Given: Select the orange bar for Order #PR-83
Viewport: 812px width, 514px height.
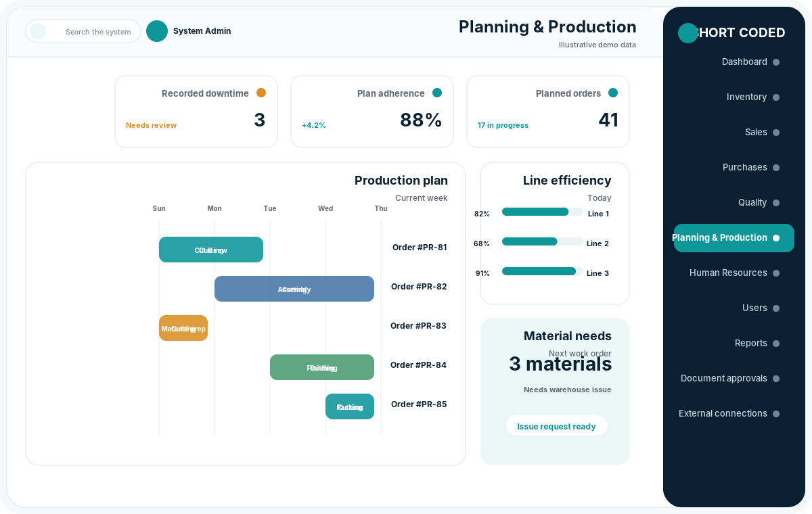Looking at the screenshot, I should point(183,328).
